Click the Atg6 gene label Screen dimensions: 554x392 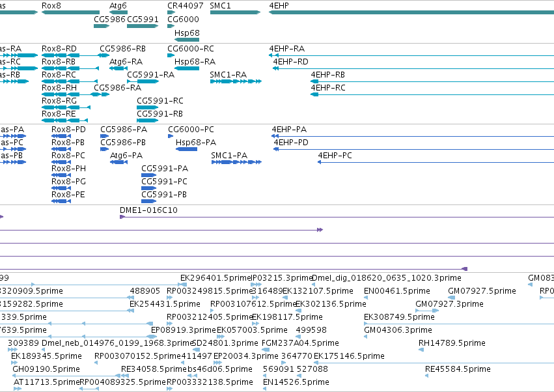coord(118,6)
